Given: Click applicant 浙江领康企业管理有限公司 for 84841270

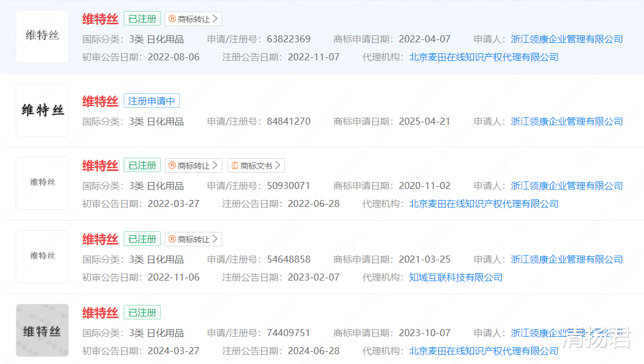Looking at the screenshot, I should click(x=567, y=122).
